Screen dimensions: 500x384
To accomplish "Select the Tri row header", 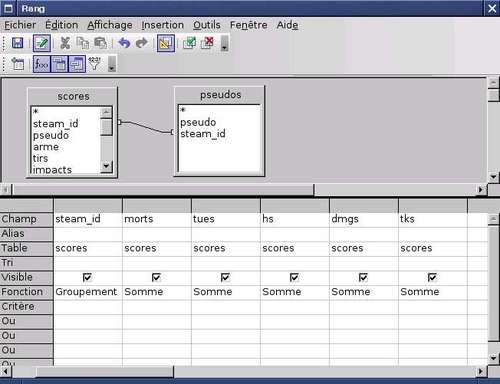I will [x=26, y=263].
